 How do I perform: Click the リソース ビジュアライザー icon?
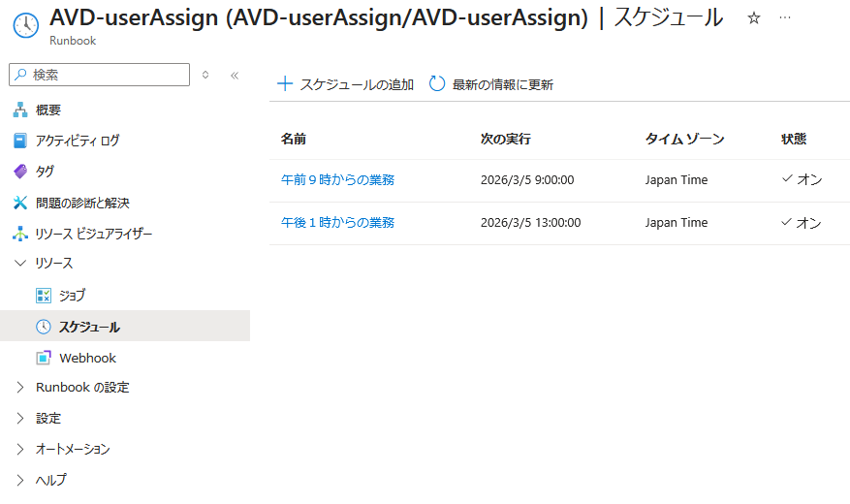[20, 234]
